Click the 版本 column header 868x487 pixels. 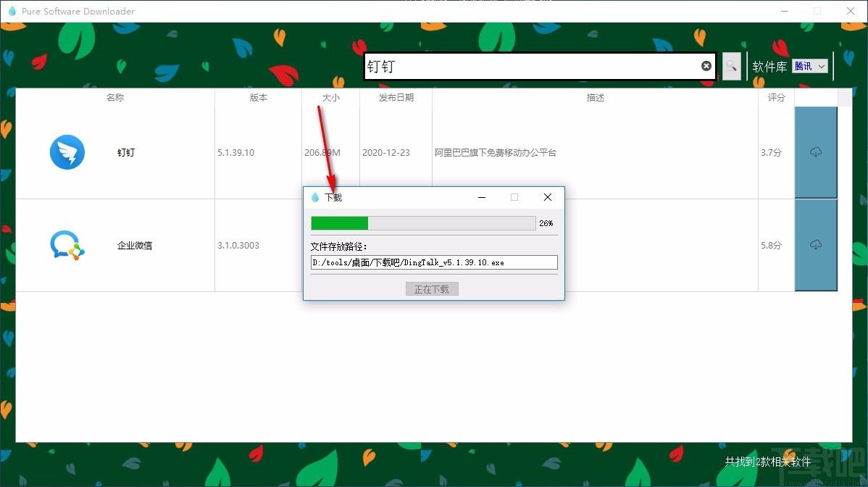pos(259,97)
